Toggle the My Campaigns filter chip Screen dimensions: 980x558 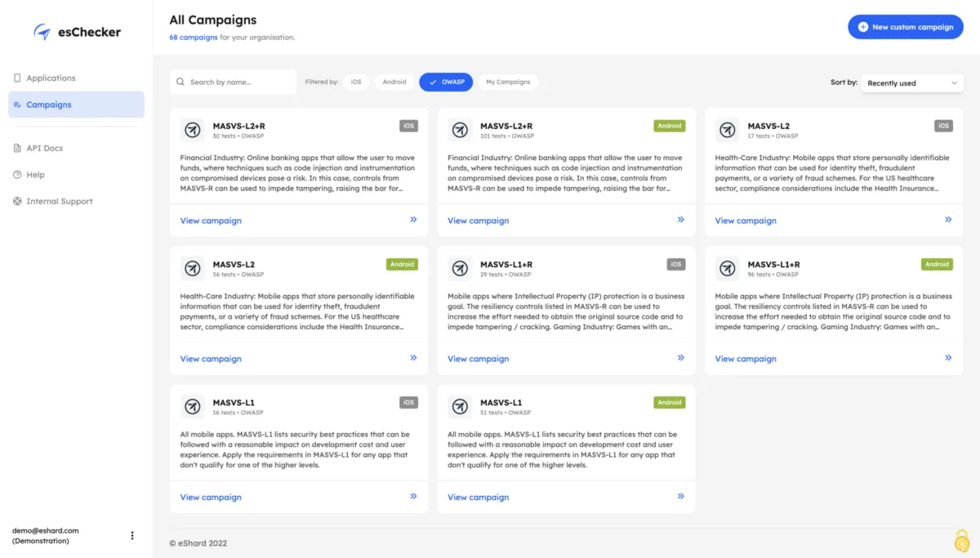[x=508, y=82]
